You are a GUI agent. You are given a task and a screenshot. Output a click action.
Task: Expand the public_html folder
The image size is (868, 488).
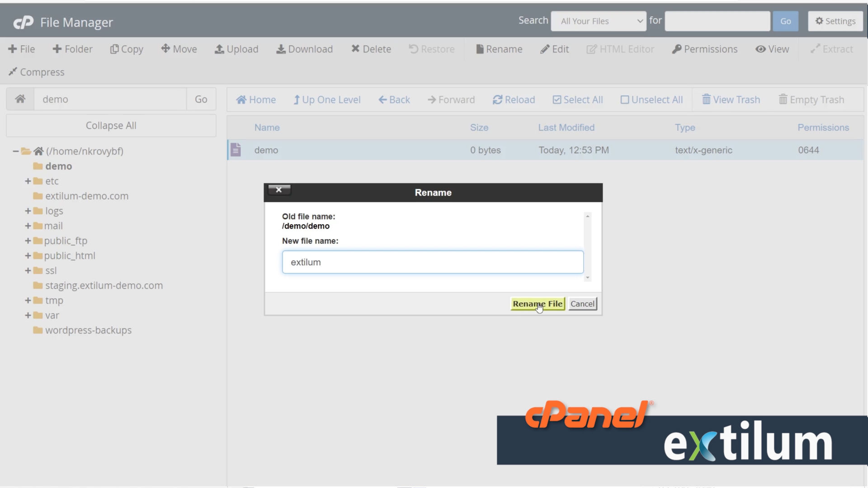click(28, 255)
